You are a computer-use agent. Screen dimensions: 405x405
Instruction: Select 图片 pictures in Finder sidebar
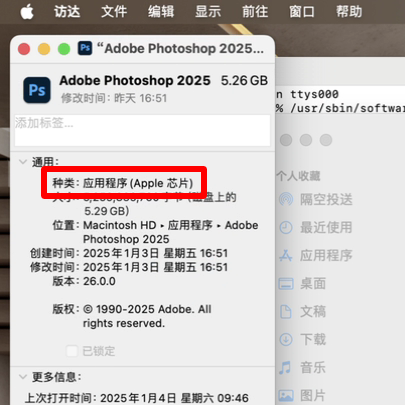(x=313, y=396)
